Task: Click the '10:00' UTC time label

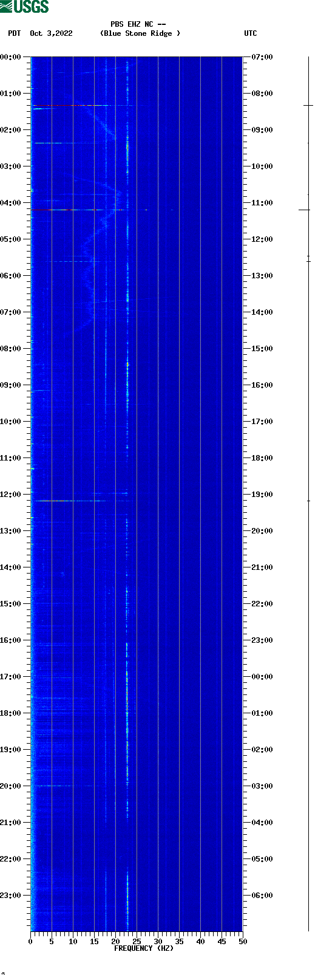Action: (x=262, y=166)
